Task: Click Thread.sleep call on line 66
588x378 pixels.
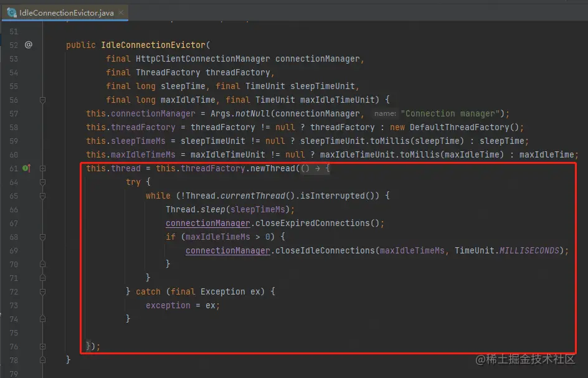Action: click(196, 209)
